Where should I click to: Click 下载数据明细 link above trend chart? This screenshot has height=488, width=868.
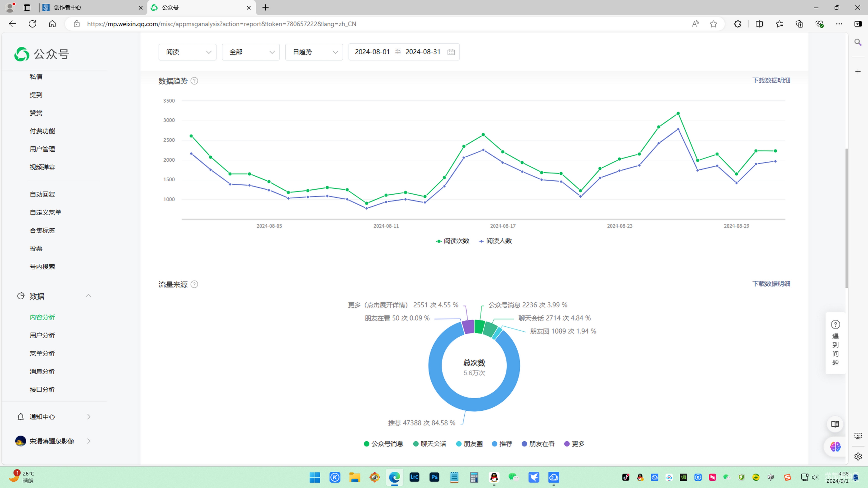coord(771,80)
